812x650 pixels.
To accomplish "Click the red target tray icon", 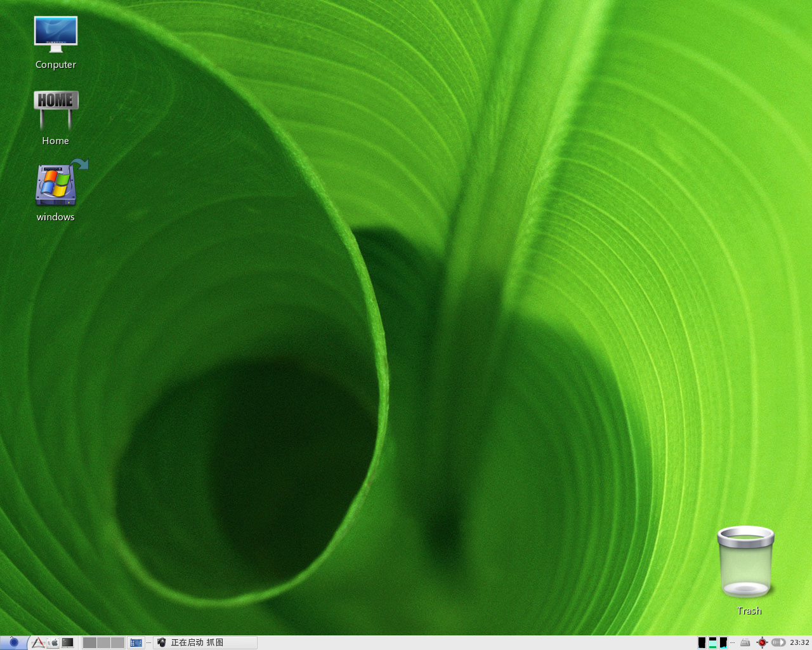I will (x=762, y=642).
